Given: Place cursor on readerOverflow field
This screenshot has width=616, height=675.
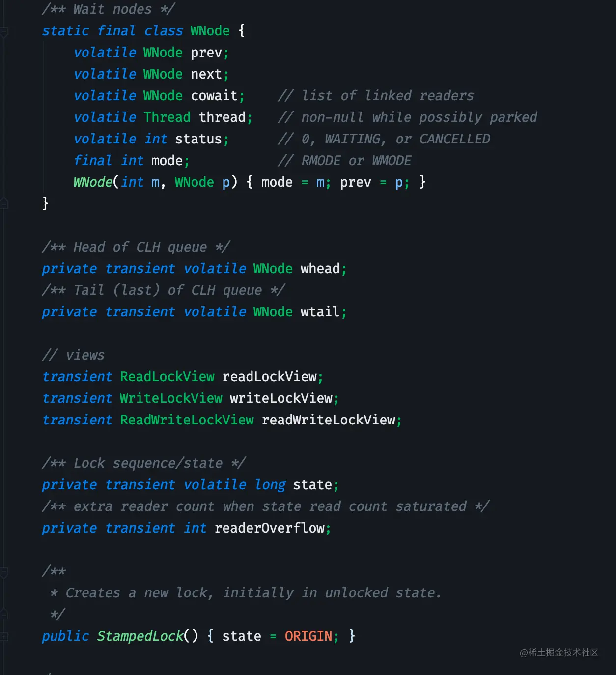Looking at the screenshot, I should pyautogui.click(x=269, y=528).
